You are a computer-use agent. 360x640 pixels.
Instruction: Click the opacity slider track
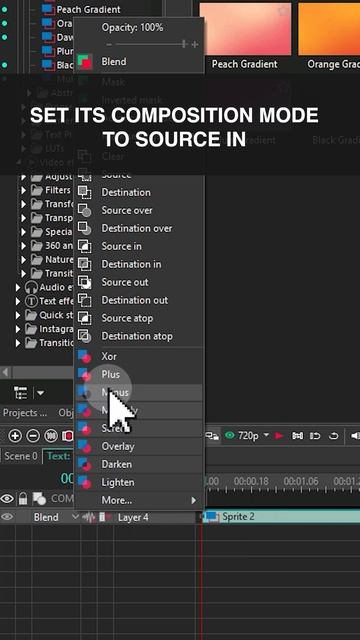150,44
